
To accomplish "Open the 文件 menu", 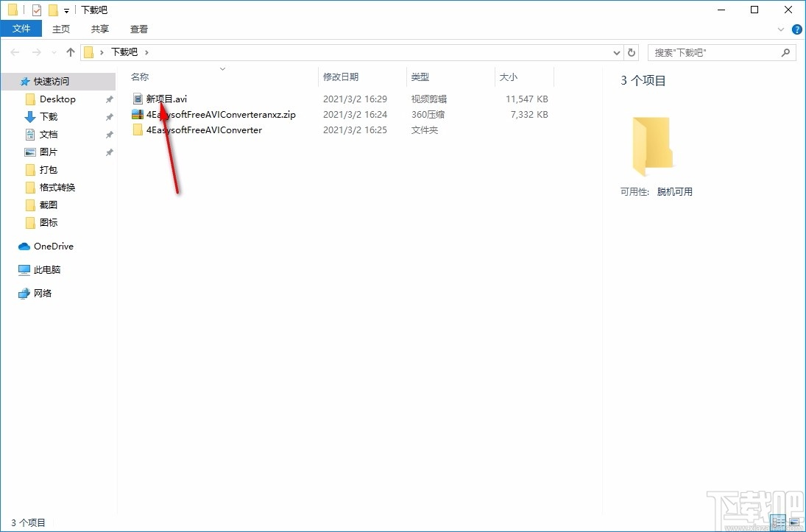I will (x=21, y=28).
